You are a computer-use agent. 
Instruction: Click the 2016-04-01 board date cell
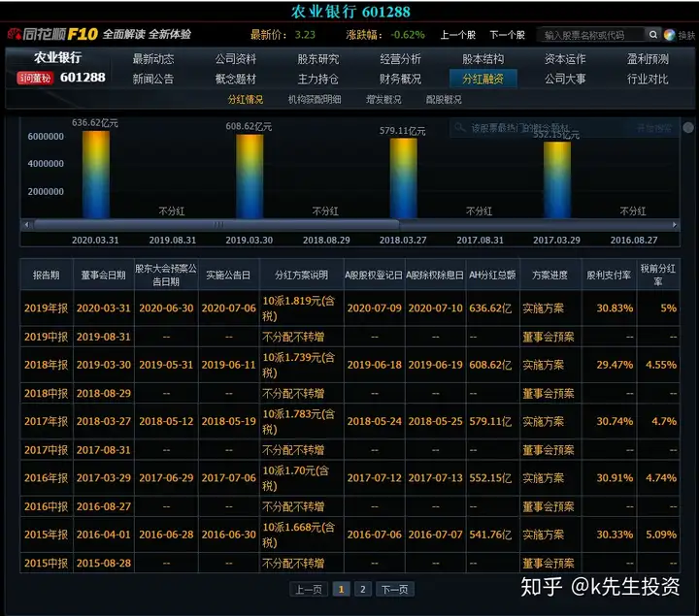[104, 535]
